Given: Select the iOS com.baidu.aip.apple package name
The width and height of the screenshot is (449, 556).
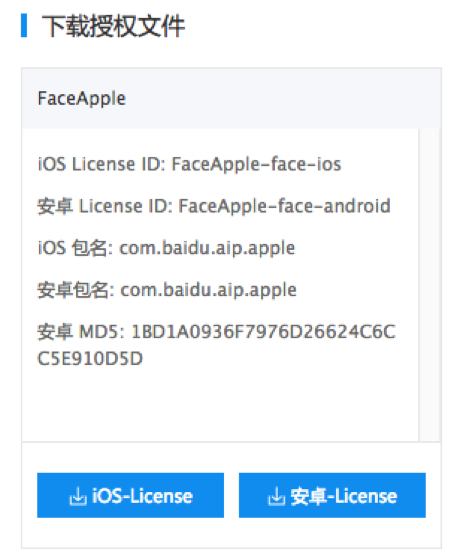Looking at the screenshot, I should [x=207, y=248].
